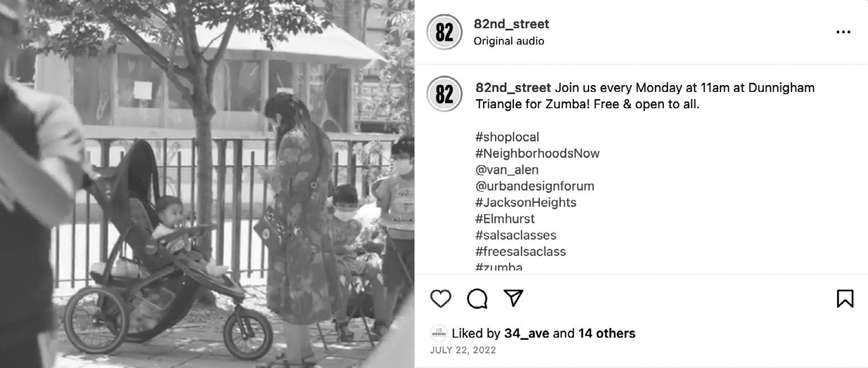Open the 82nd_street profile from the header username
Screen dimensions: 868x368
[x=511, y=24]
